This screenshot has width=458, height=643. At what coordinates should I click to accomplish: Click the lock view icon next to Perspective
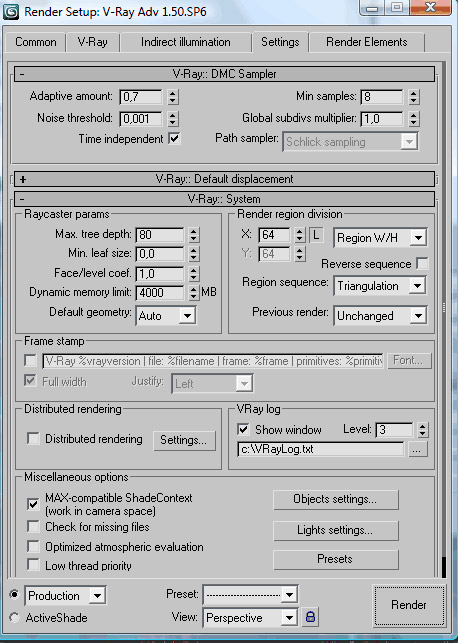(310, 617)
